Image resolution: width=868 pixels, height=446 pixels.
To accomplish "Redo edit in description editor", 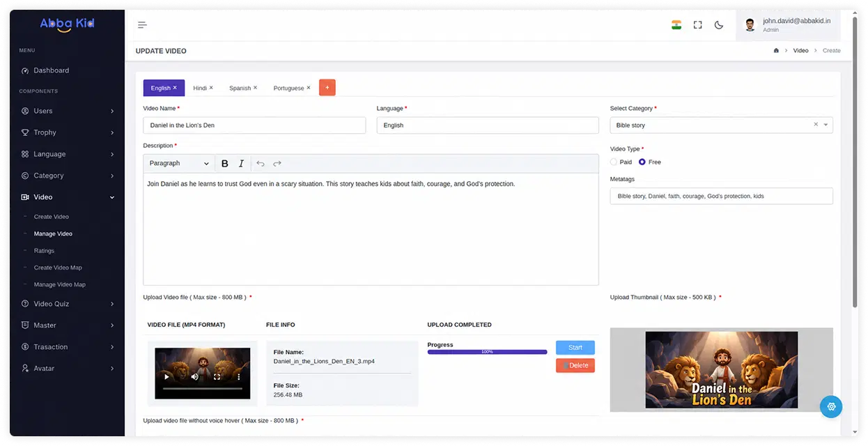I will coord(277,164).
